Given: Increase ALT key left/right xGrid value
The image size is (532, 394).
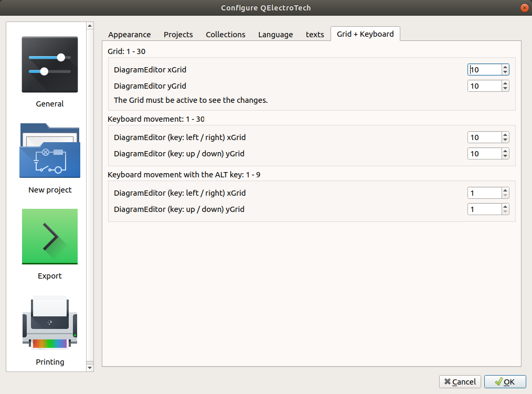Looking at the screenshot, I should pos(505,190).
